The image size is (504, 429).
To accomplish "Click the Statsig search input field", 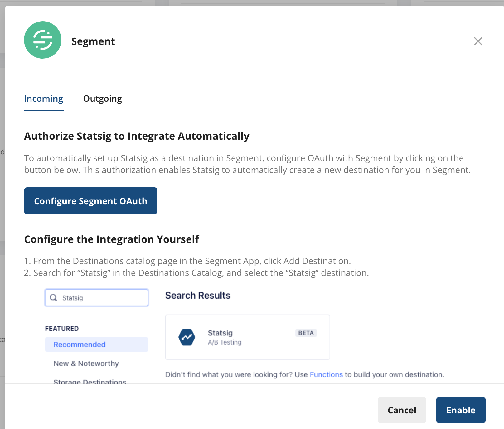I will [97, 297].
